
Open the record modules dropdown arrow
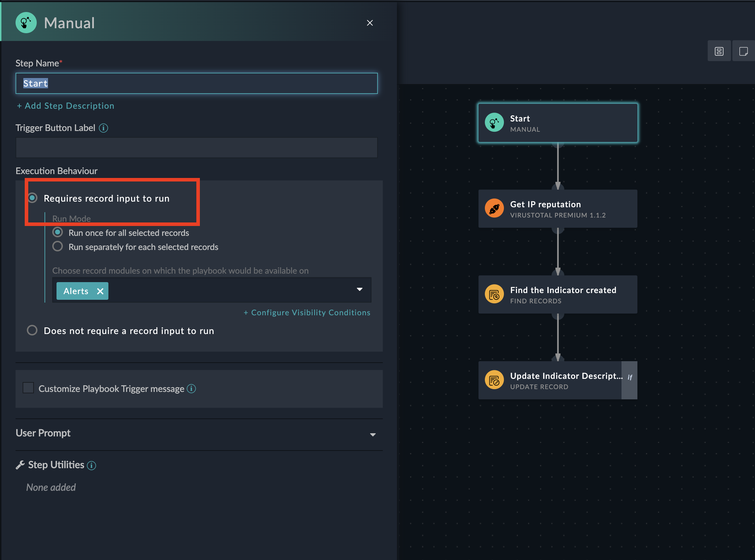(359, 290)
